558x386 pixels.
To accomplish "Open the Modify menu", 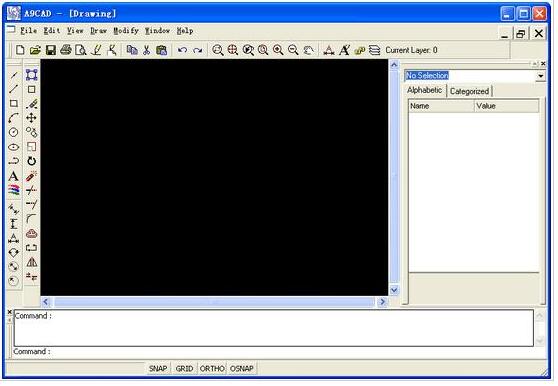I will pos(126,31).
